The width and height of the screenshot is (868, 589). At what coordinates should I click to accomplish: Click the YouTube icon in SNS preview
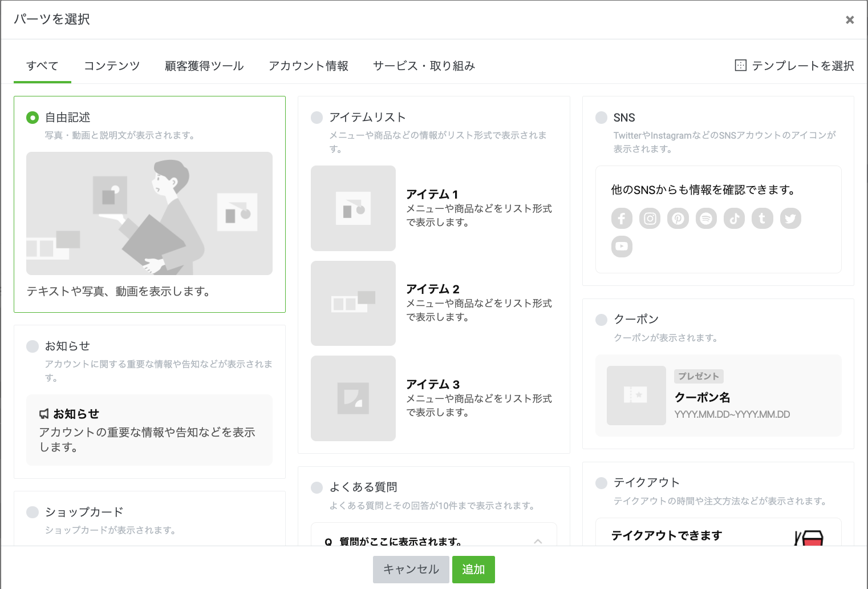click(622, 247)
